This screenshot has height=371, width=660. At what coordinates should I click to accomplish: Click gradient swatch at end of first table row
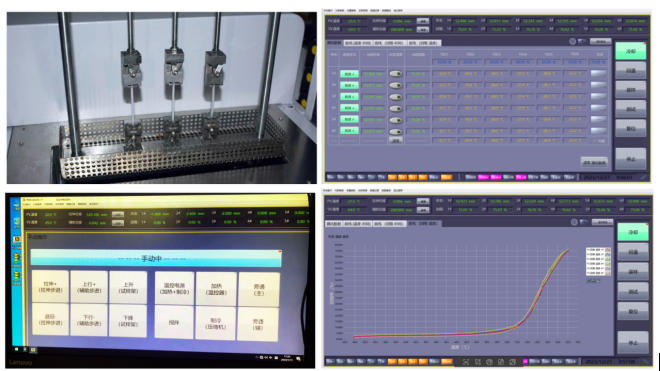(599, 73)
